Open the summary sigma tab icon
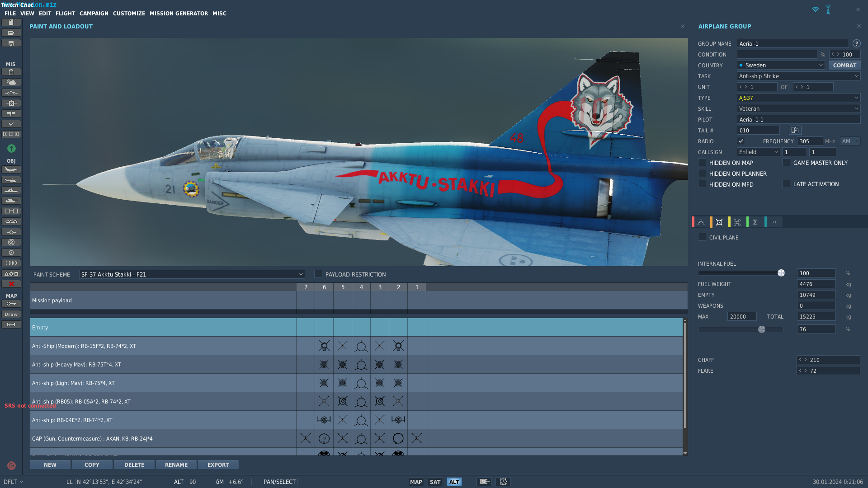 coord(755,222)
